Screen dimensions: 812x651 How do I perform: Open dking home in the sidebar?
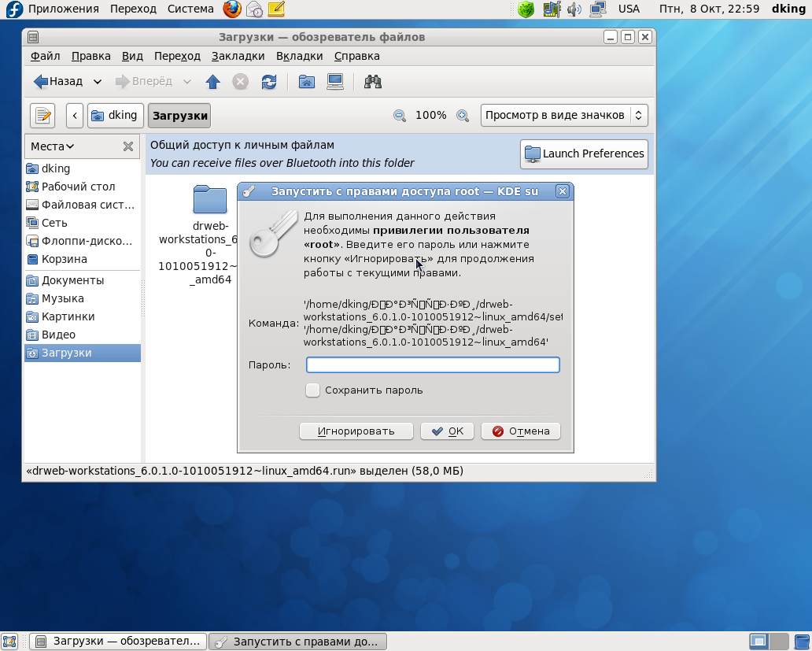83,168
